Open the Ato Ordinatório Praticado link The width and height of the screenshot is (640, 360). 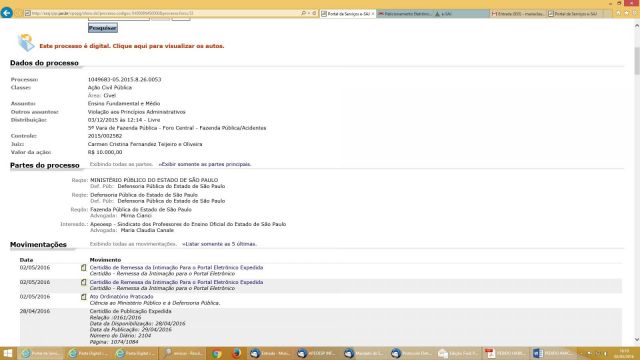click(x=122, y=297)
